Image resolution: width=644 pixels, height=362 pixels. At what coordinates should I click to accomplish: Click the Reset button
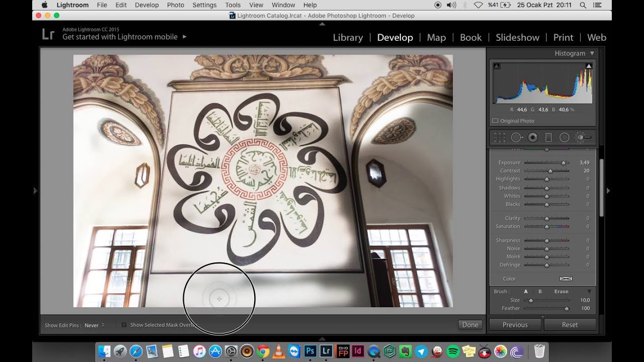click(570, 325)
